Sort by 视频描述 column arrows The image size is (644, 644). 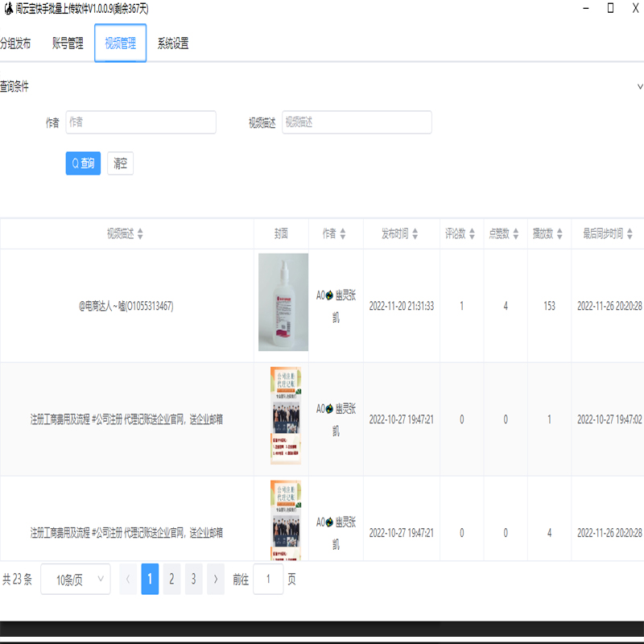140,233
